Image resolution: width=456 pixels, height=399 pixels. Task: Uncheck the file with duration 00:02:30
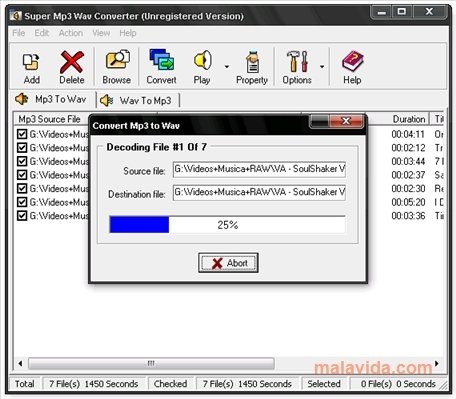22,188
